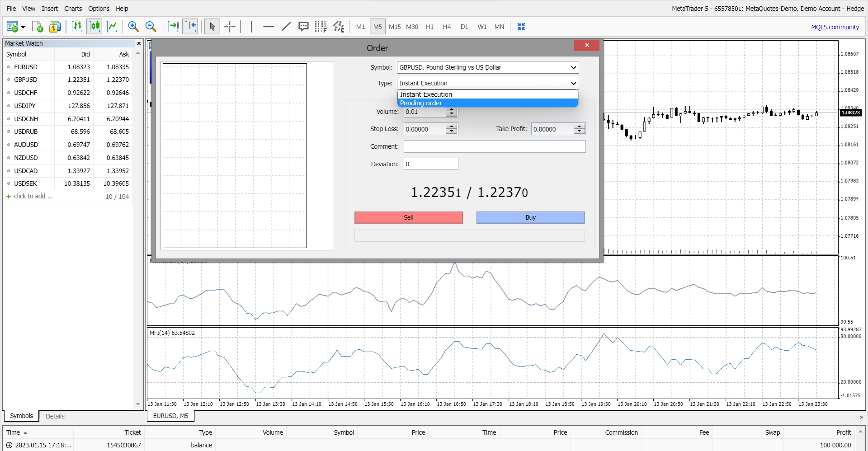868x451 pixels.
Task: Click the Deviation input field
Action: pyautogui.click(x=431, y=164)
